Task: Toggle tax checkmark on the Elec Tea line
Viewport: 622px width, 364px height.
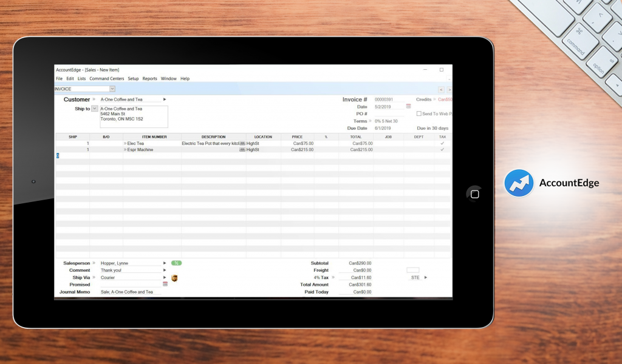Action: point(442,143)
